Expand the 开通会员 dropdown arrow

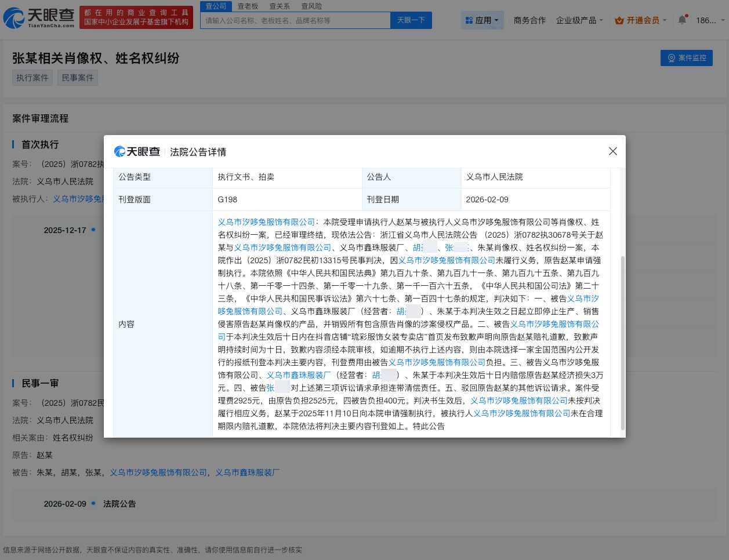coord(665,20)
